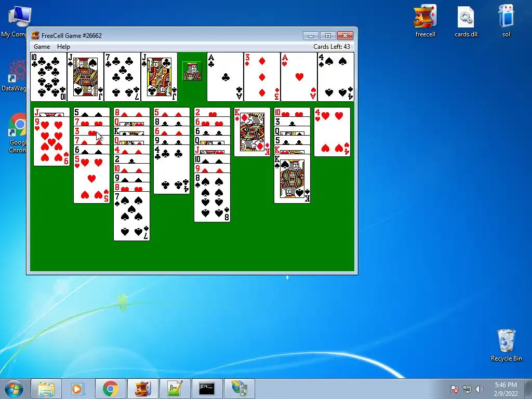
Task: Select the 4 of clubs card
Action: (171, 170)
